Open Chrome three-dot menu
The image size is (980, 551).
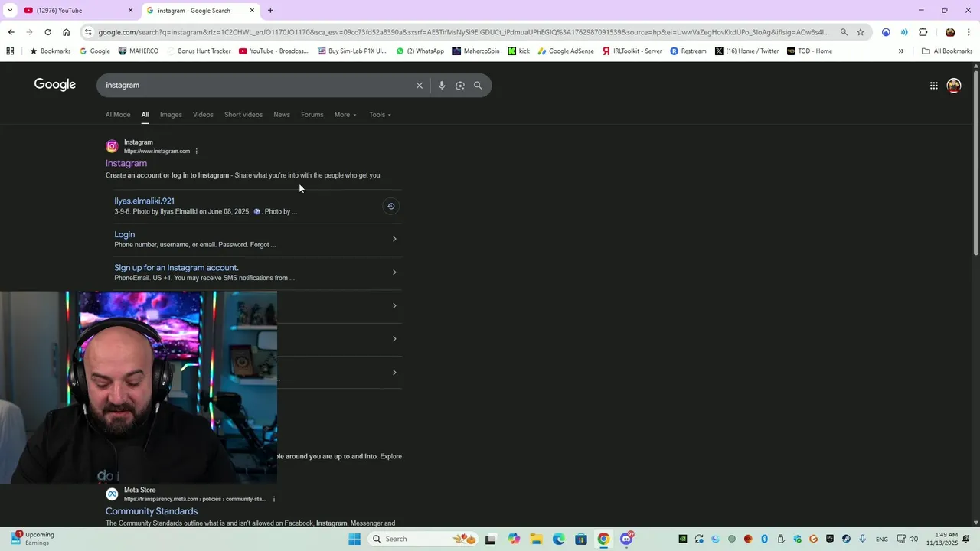tap(969, 32)
